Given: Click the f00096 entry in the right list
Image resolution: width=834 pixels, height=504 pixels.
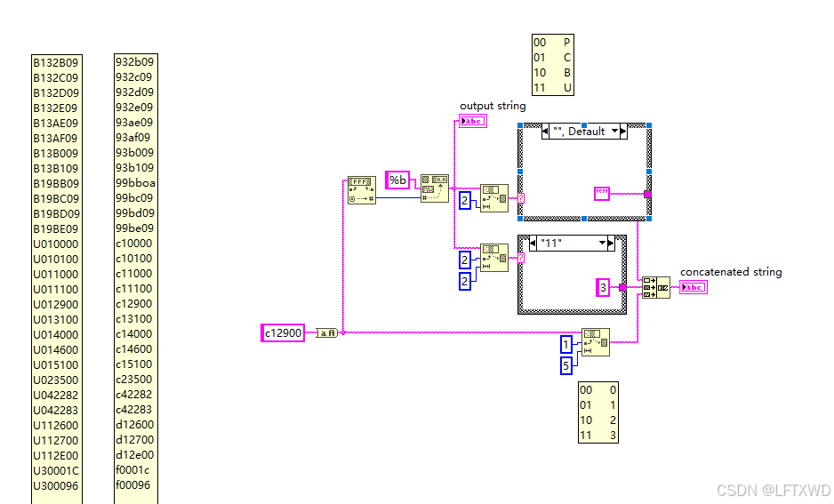Looking at the screenshot, I should [x=133, y=485].
